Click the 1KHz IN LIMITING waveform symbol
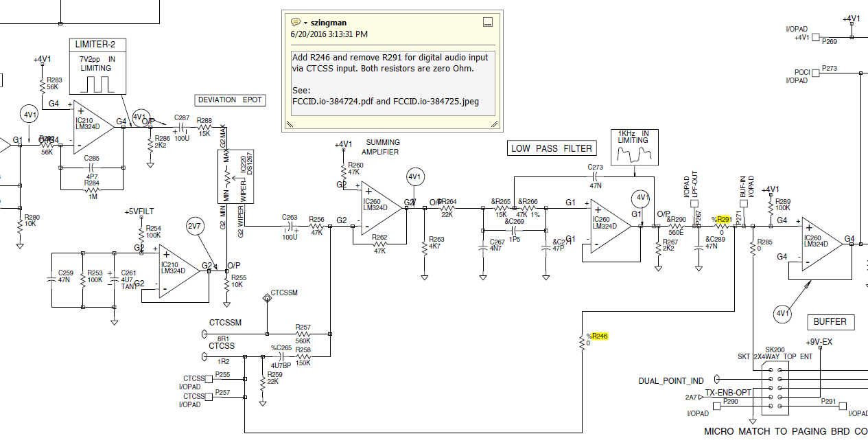The width and height of the screenshot is (868, 447). (634, 146)
